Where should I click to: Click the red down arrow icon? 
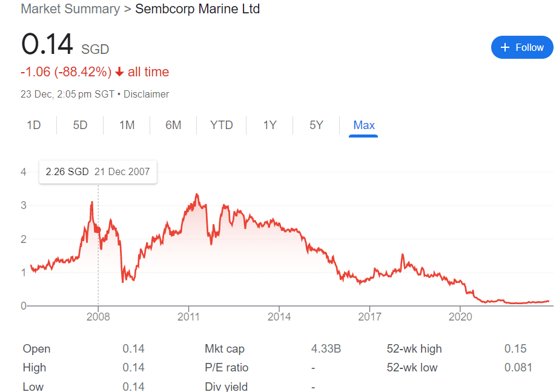click(x=119, y=72)
